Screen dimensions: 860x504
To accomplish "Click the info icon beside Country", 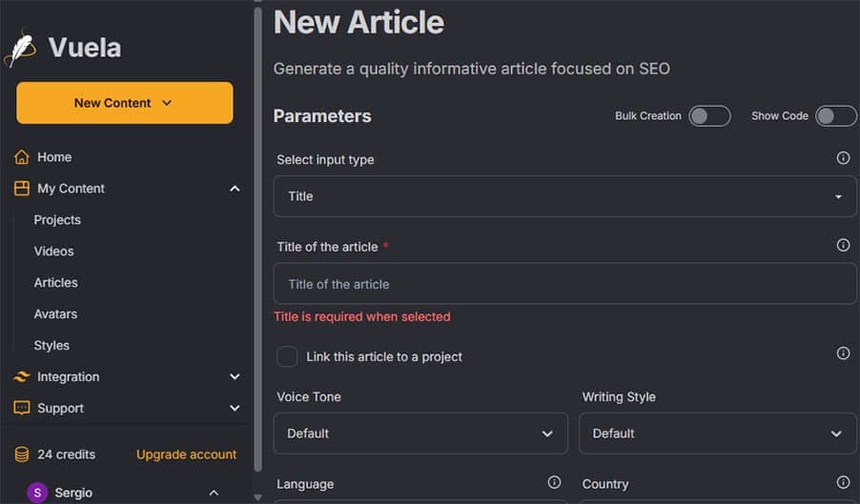I will (x=843, y=483).
